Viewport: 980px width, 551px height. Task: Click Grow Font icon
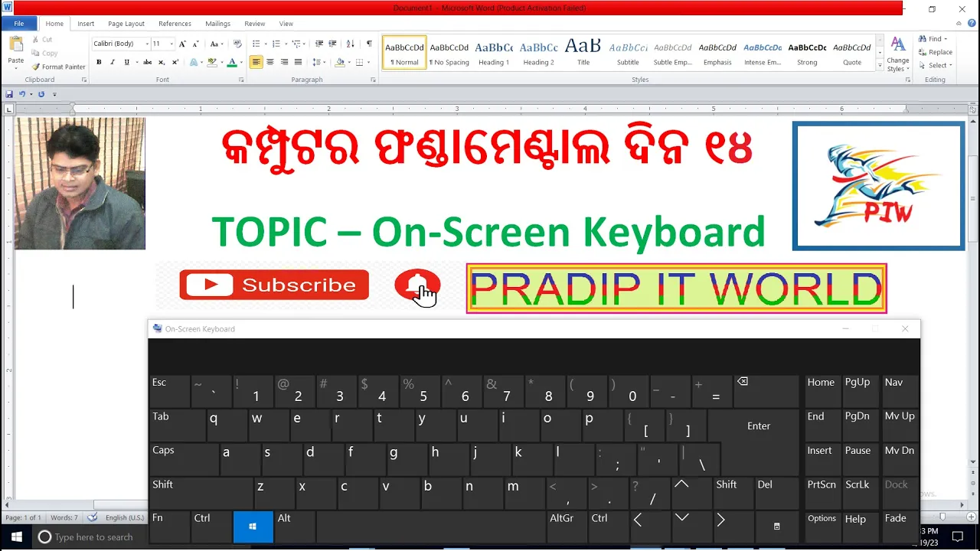click(x=182, y=44)
